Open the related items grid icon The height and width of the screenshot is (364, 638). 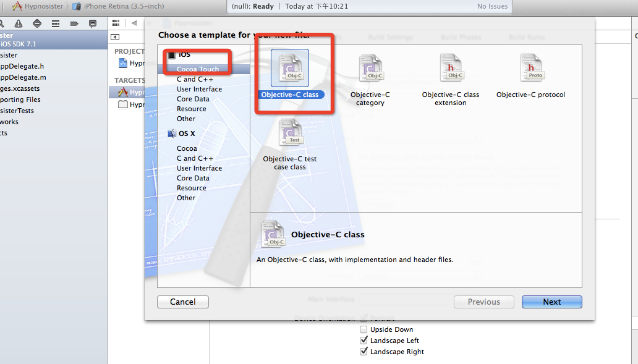coord(116,23)
